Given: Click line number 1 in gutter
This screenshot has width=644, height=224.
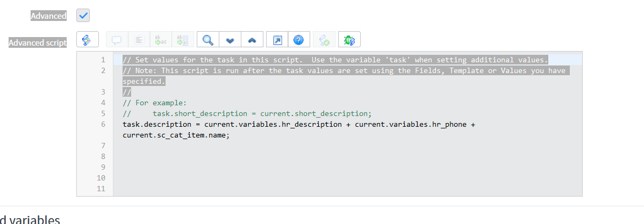Looking at the screenshot, I should point(103,60).
